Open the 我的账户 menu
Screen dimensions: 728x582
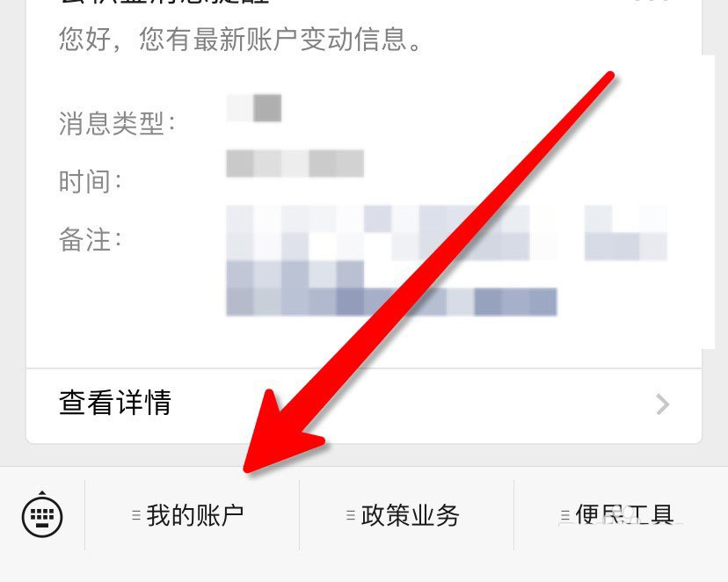coord(193,515)
